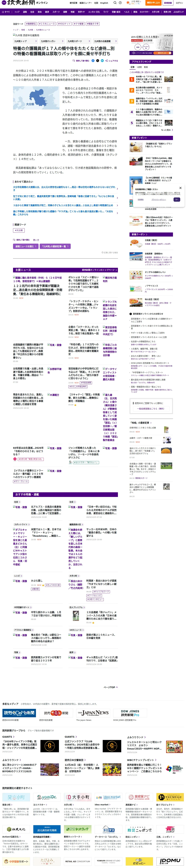The image size is (186, 868).
Task: Click 一般会員登録はこちら（無料） button
Action: click(x=151, y=408)
